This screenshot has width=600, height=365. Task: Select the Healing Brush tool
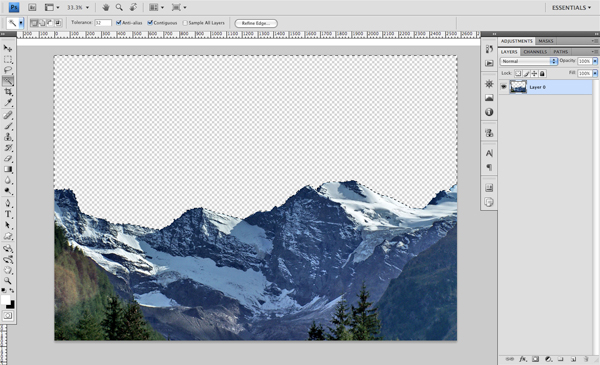(x=8, y=115)
